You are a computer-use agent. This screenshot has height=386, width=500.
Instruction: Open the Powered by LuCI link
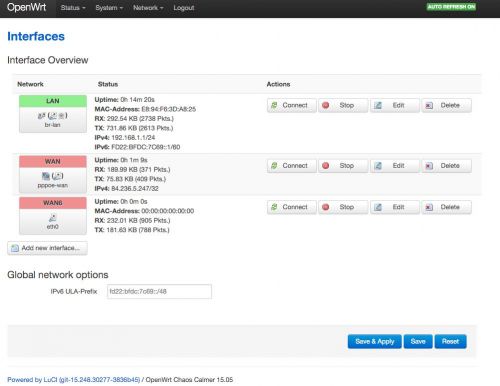[74, 380]
